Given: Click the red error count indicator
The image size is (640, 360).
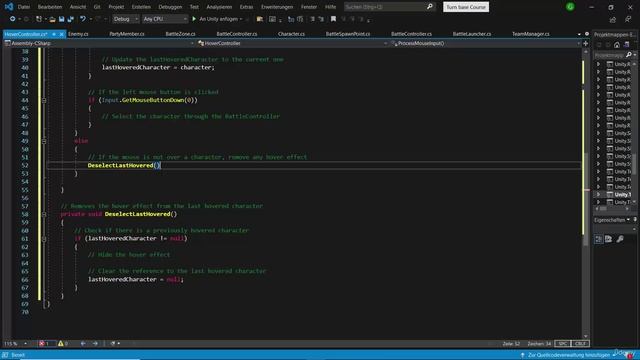Looking at the screenshot, I should click(44, 344).
